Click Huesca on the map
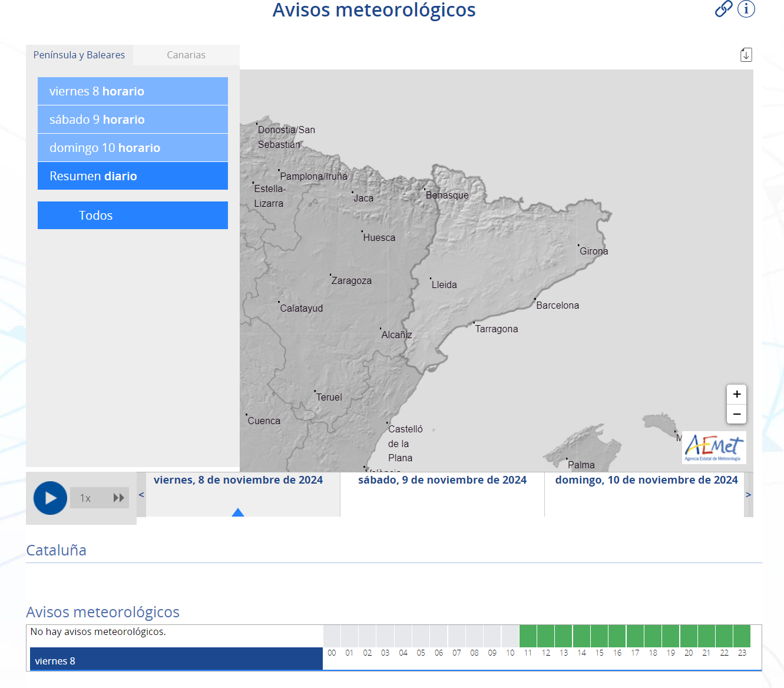The width and height of the screenshot is (784, 688). (379, 237)
